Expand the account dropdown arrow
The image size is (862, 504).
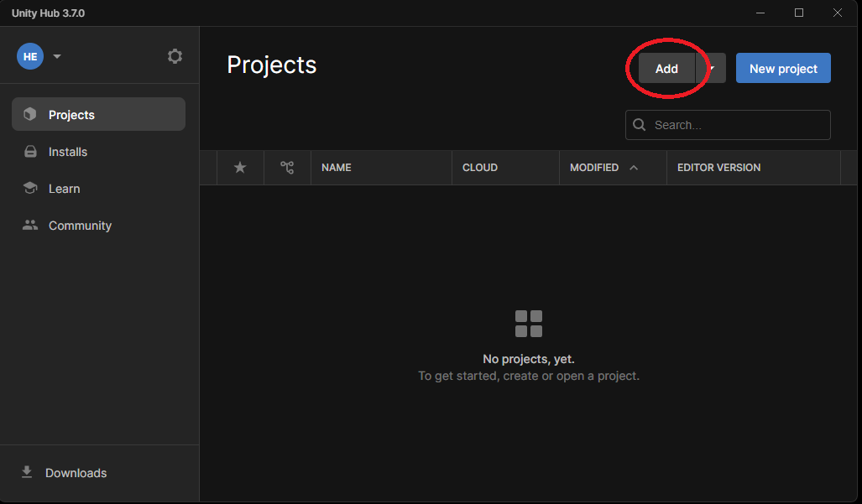click(56, 56)
